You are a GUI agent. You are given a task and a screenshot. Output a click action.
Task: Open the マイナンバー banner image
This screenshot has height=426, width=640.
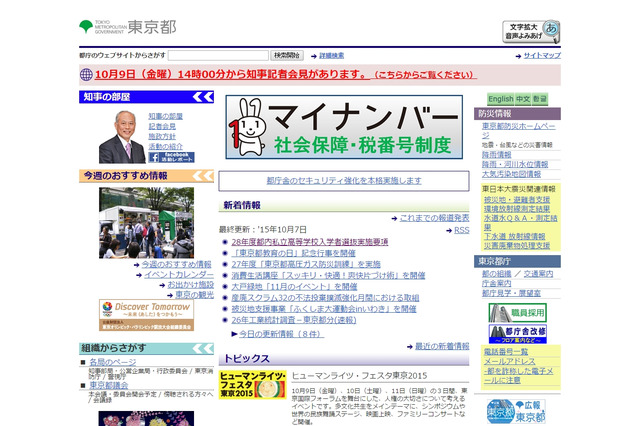344,127
